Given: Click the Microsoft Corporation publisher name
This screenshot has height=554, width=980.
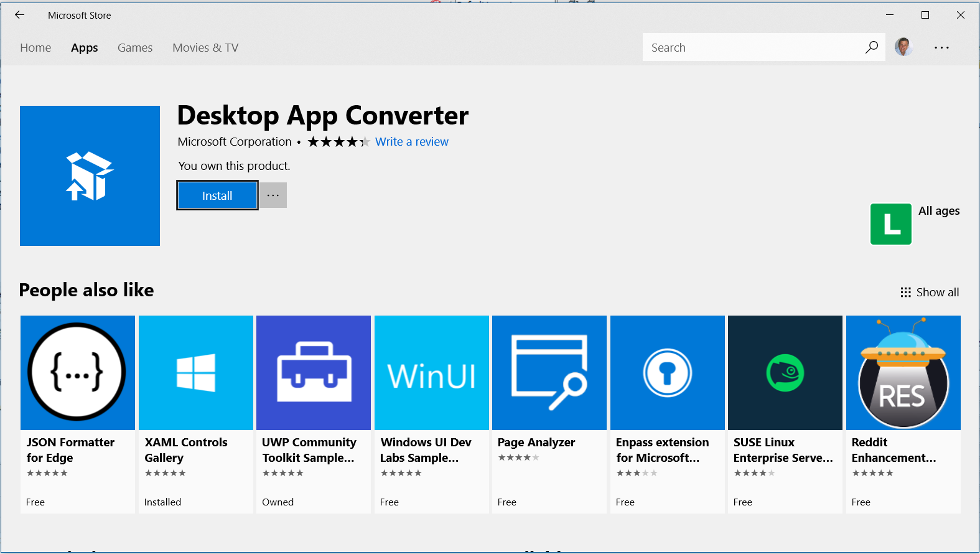Looking at the screenshot, I should tap(235, 142).
